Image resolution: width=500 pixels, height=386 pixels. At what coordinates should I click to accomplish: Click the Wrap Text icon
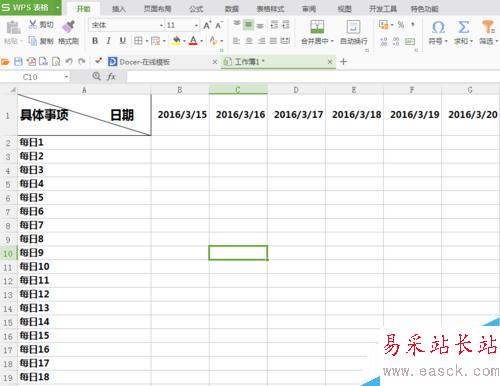click(353, 27)
